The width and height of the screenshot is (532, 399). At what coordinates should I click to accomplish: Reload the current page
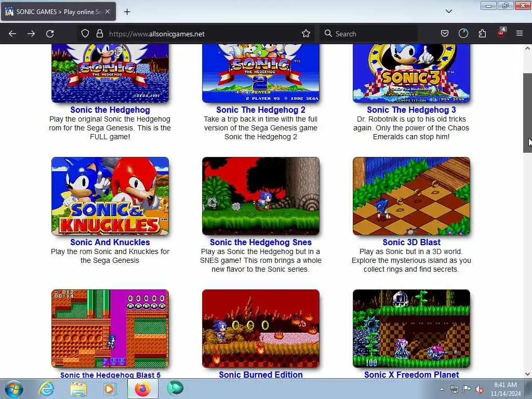point(50,34)
